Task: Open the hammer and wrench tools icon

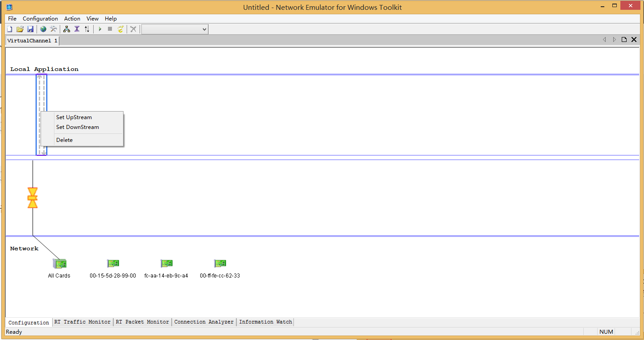Action: [54, 29]
